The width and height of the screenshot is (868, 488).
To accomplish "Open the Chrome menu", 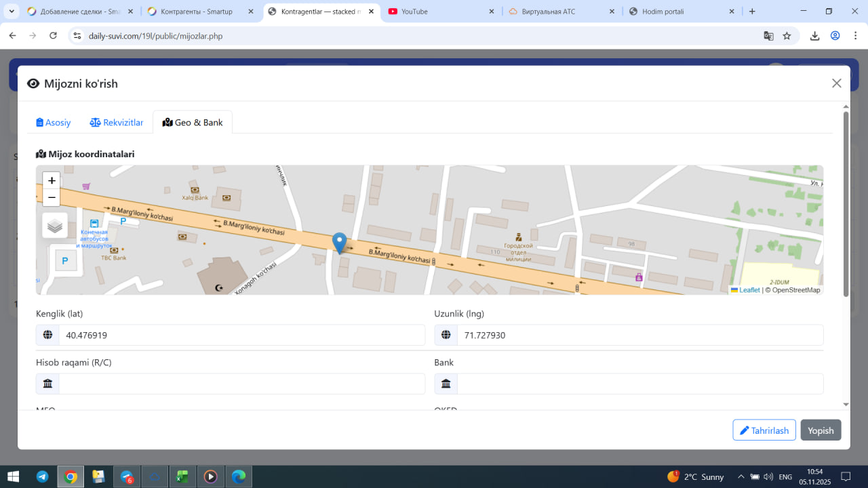I will [x=856, y=36].
